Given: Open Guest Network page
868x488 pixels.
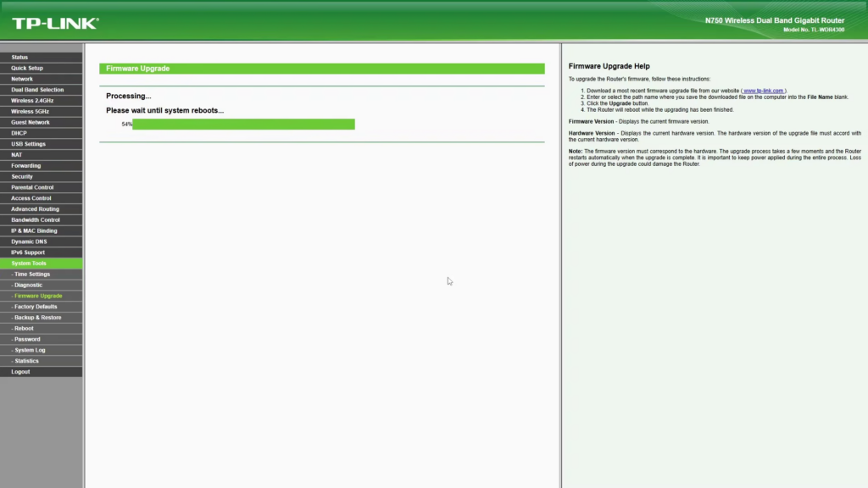Looking at the screenshot, I should pyautogui.click(x=31, y=122).
